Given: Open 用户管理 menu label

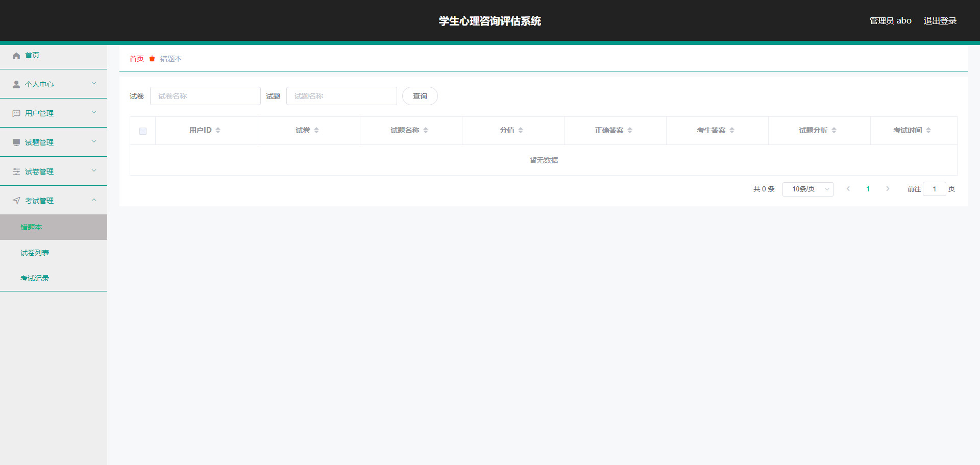Looking at the screenshot, I should click(x=39, y=113).
